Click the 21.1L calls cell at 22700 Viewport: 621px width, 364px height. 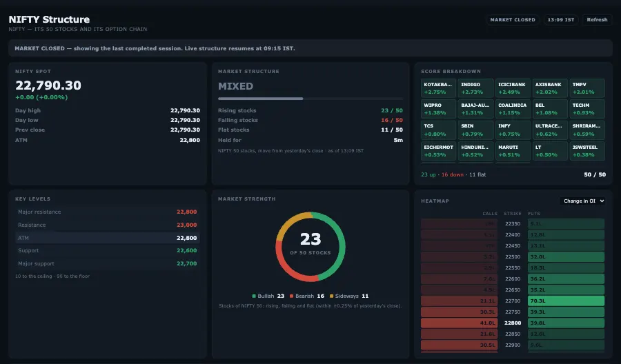(x=459, y=301)
